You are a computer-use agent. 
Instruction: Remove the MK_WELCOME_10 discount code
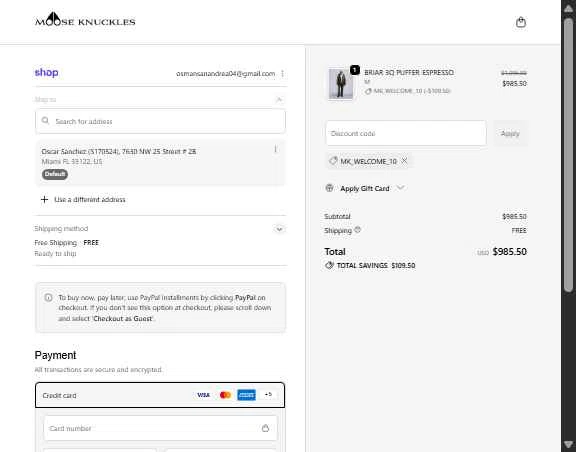tap(404, 161)
